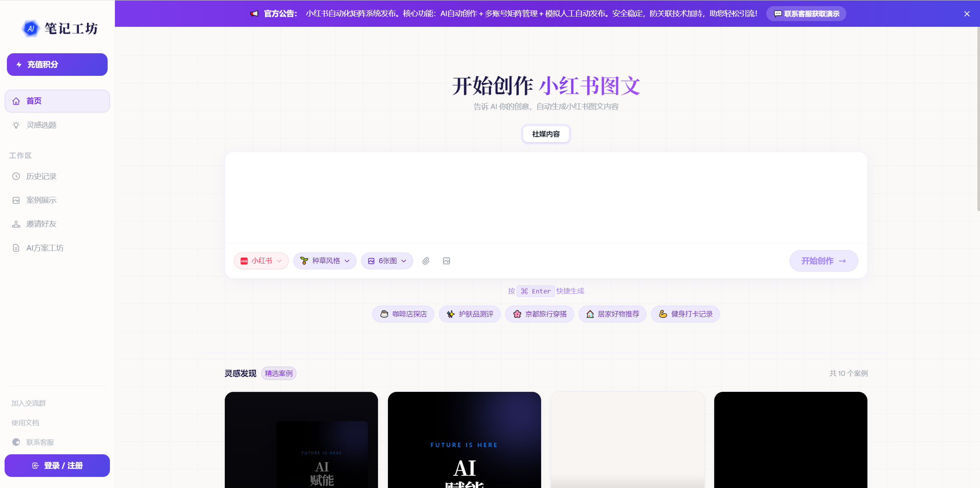Choose the 咖啡店探店 suggestion chip
Viewport: 980px width, 488px height.
pos(403,314)
